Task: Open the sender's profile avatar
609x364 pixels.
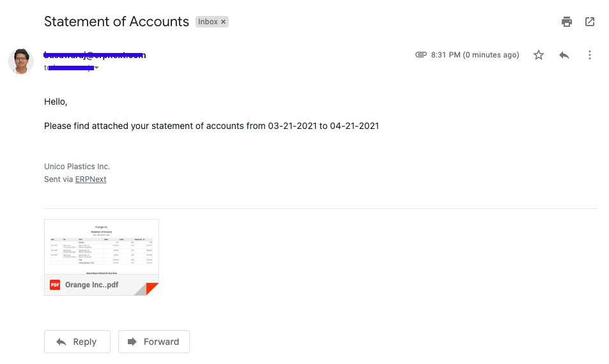Action: point(21,61)
